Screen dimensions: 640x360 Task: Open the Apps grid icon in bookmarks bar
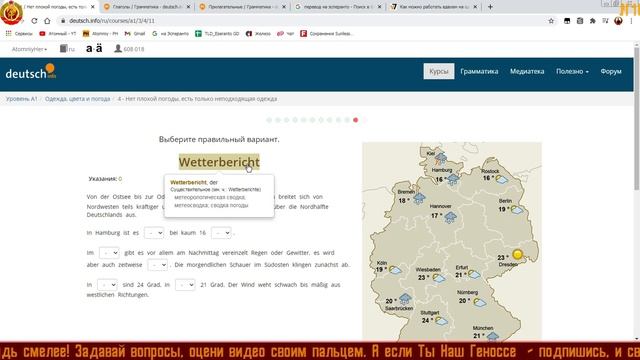(x=9, y=33)
